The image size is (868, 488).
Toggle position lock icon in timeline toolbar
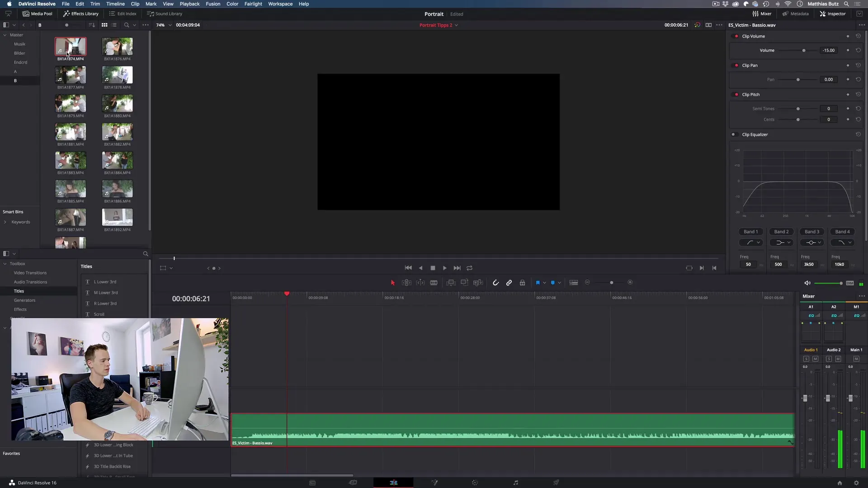522,282
